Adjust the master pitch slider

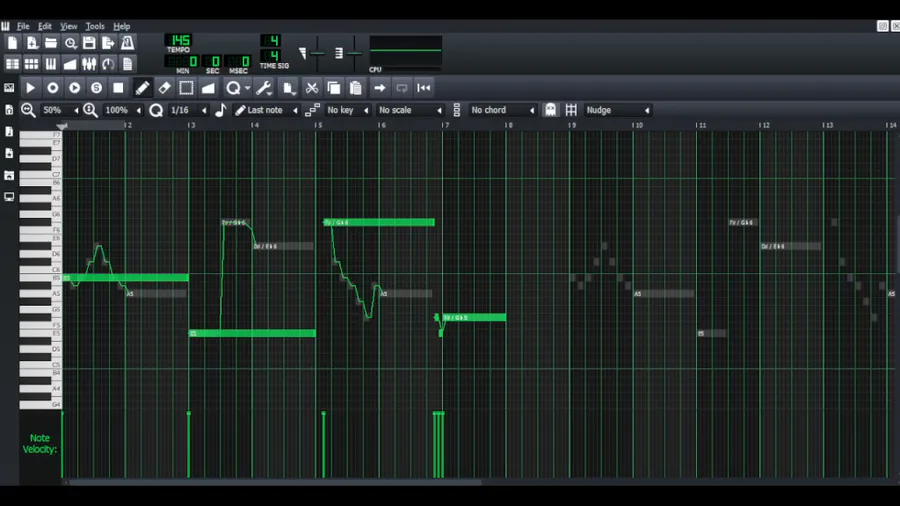[354, 53]
